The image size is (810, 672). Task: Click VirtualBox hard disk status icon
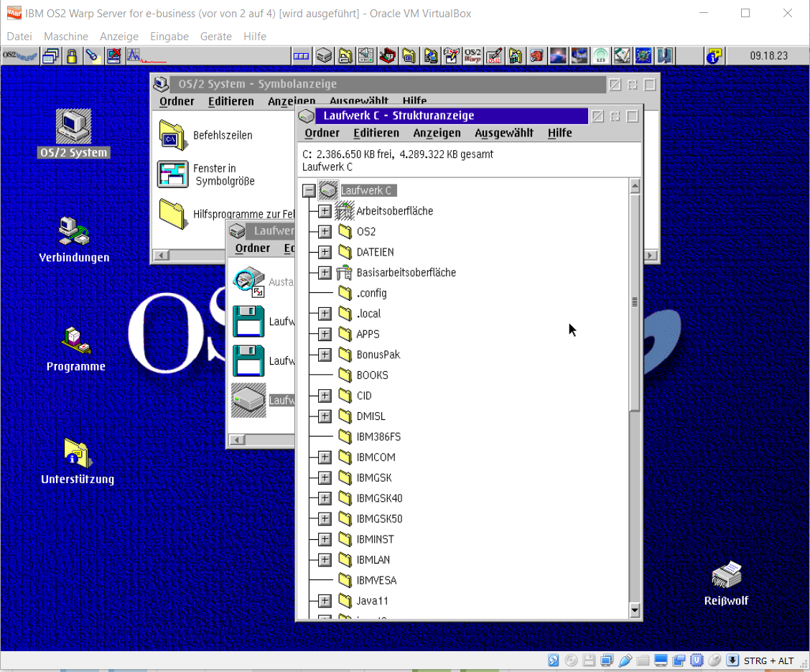point(553,660)
